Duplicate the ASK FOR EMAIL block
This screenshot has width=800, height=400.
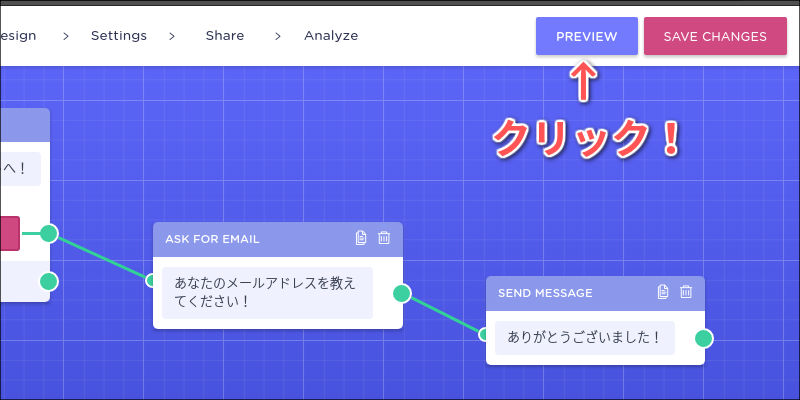point(361,238)
